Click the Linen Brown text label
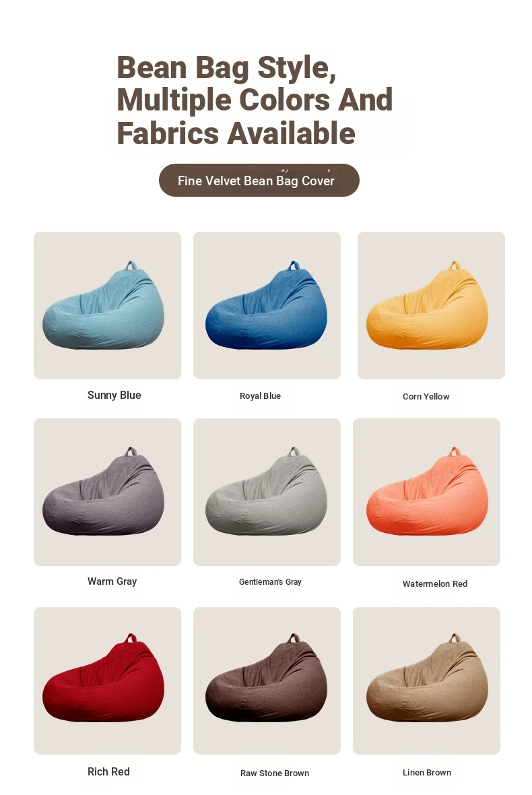Viewport: 532px width, 795px height. (x=427, y=773)
